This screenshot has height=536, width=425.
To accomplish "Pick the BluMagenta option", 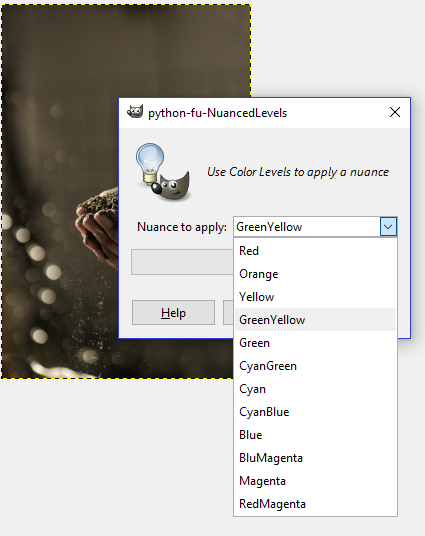I will pyautogui.click(x=315, y=458).
